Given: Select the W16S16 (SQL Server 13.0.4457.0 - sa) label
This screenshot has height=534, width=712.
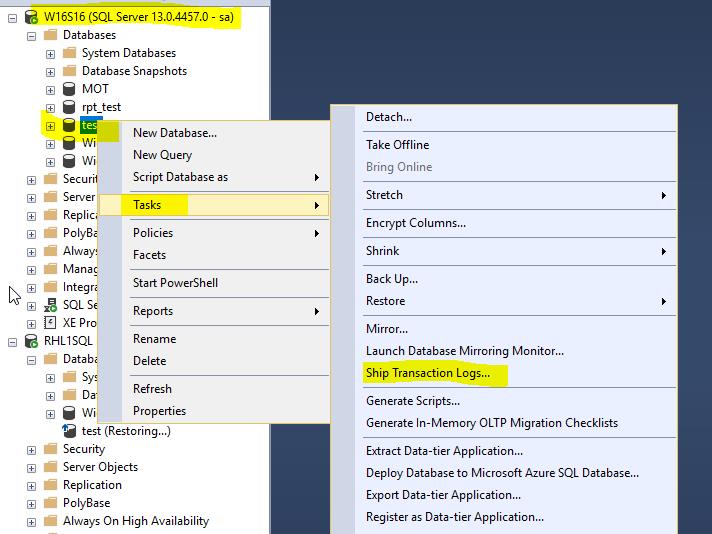Looking at the screenshot, I should (138, 17).
